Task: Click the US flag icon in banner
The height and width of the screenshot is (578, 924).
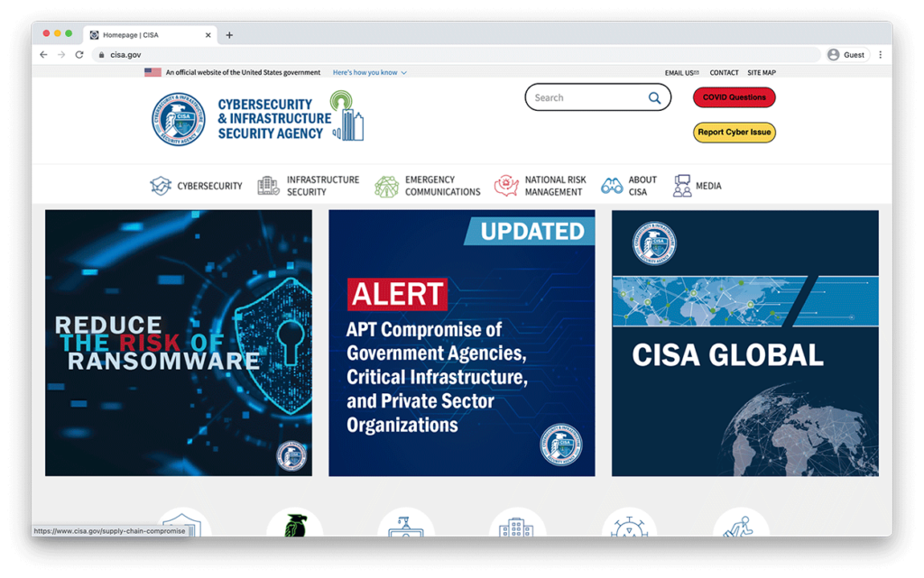Action: (x=152, y=72)
